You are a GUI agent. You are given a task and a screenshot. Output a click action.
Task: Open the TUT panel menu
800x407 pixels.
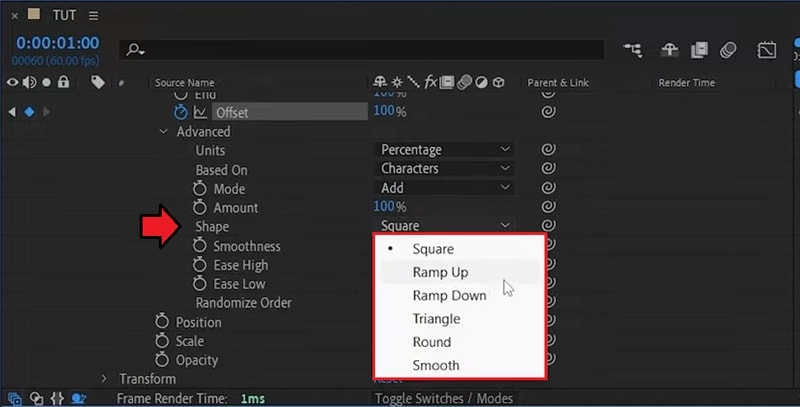tap(93, 16)
